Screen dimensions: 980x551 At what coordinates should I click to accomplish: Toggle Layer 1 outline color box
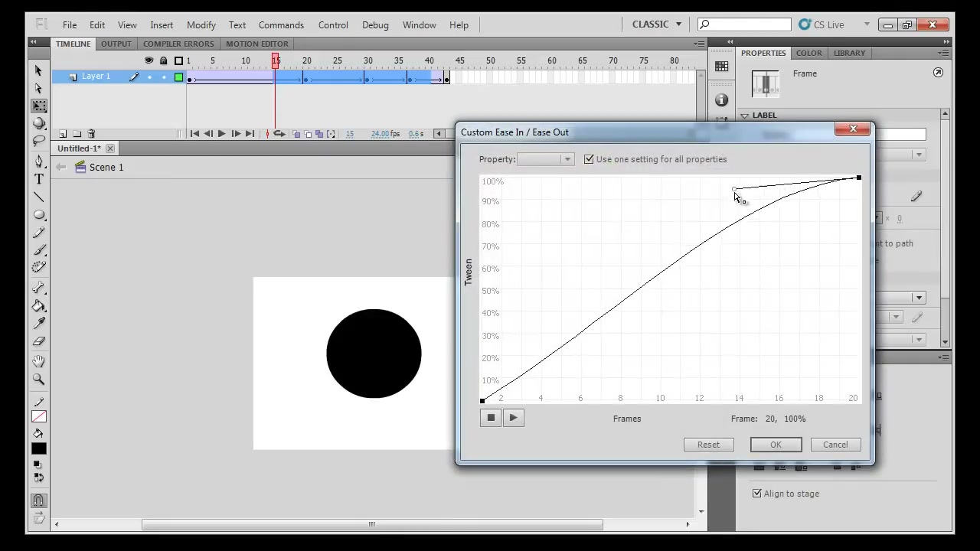[179, 77]
